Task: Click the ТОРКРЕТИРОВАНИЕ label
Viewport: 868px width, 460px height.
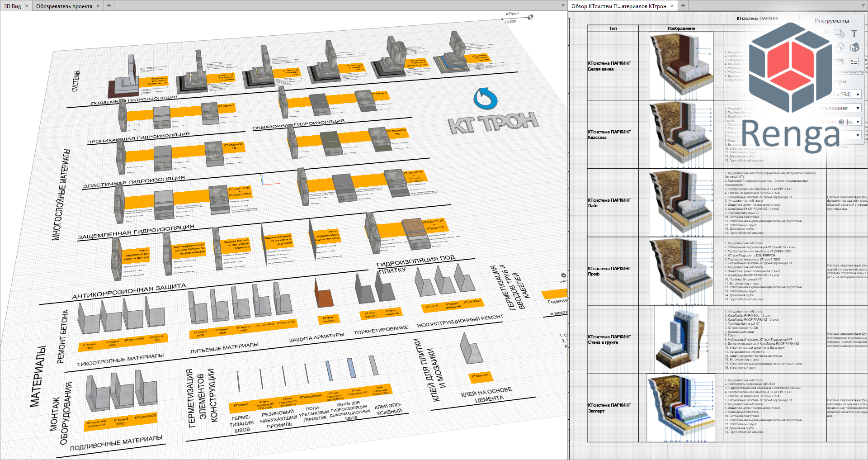Action: tap(381, 330)
